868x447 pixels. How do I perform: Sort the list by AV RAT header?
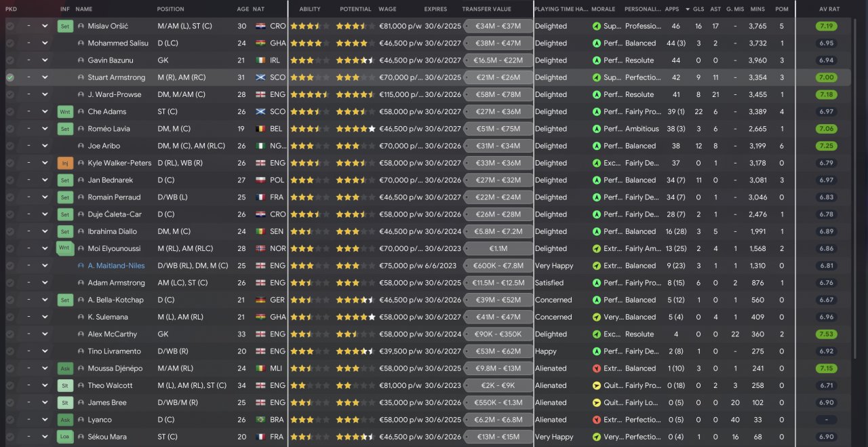tap(829, 9)
